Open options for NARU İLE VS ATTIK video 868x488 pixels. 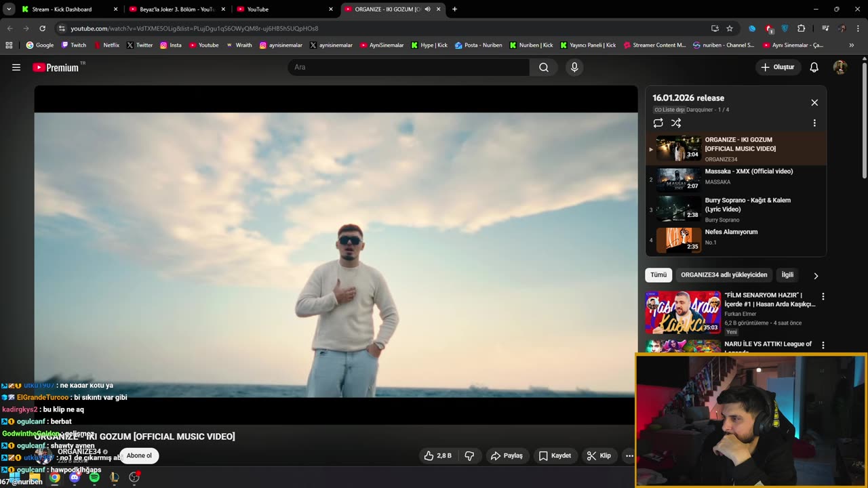[x=823, y=346]
